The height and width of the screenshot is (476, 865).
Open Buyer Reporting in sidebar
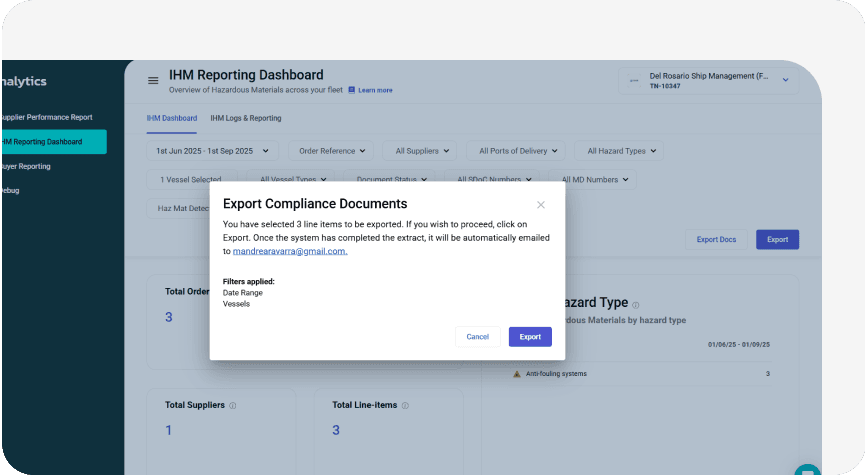pos(25,166)
